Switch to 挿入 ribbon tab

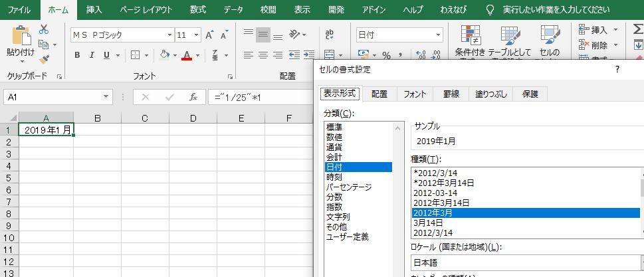[x=94, y=10]
